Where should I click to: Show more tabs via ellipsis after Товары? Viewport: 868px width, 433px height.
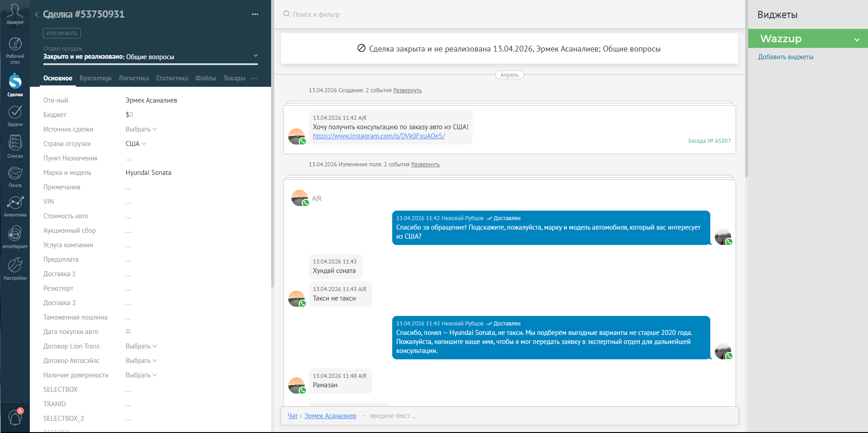coord(255,78)
